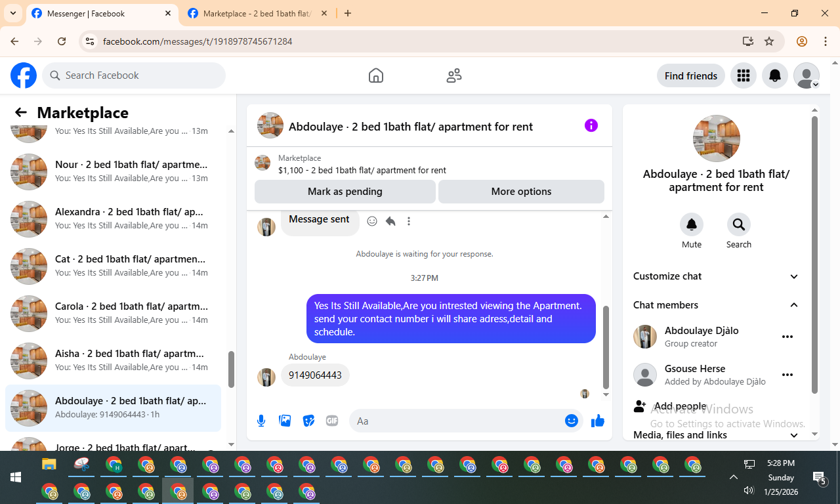The height and width of the screenshot is (504, 840).
Task: Open the Facebook Home icon
Action: point(376,75)
